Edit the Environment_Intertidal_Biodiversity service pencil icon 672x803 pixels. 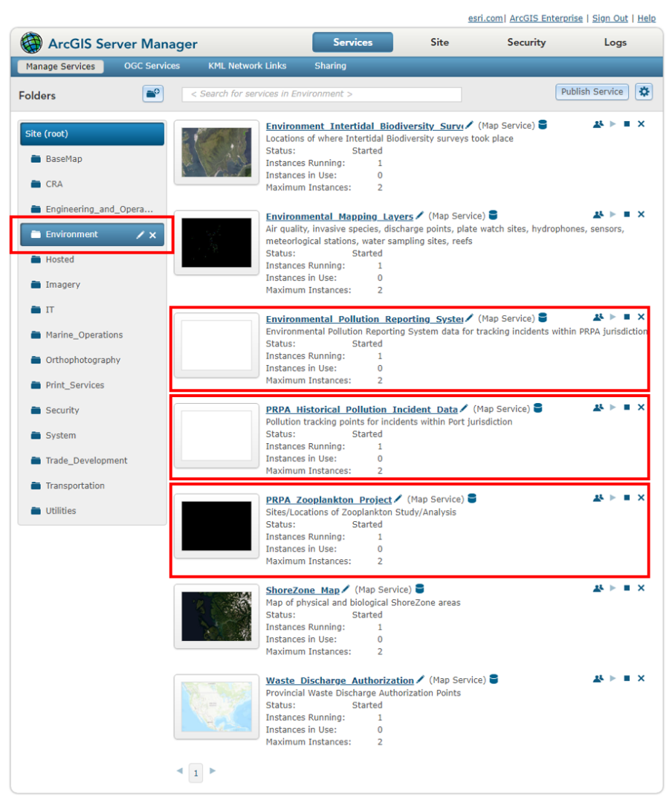469,124
